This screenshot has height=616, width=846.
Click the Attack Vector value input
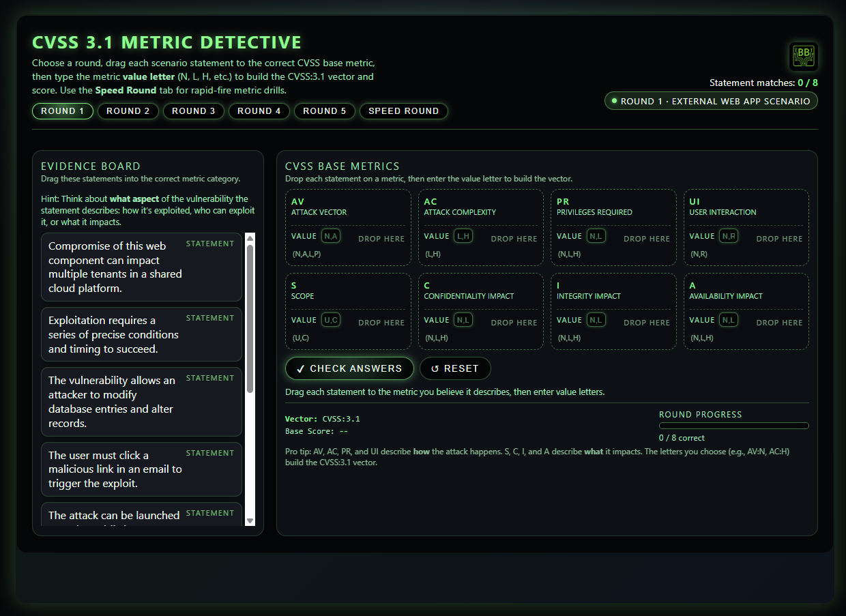pos(331,236)
